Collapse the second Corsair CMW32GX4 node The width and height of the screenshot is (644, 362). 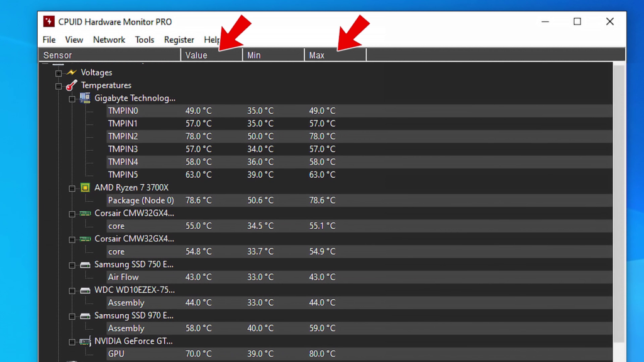pyautogui.click(x=72, y=239)
